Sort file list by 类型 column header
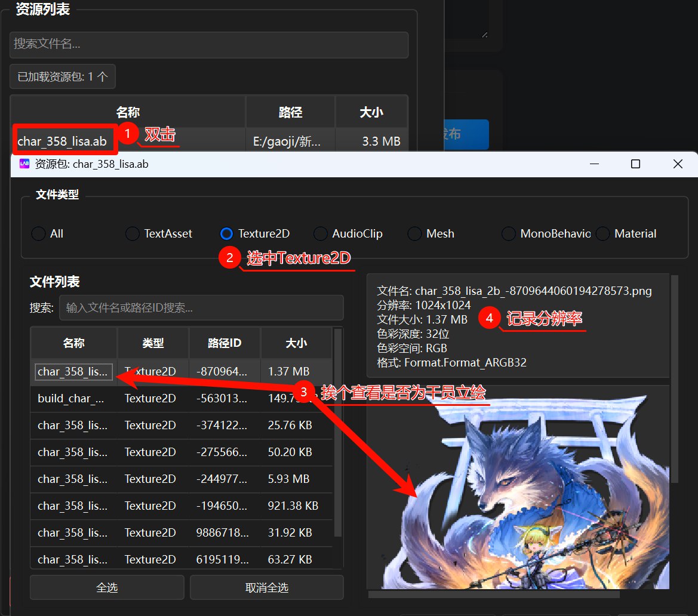This screenshot has height=616, width=698. (x=153, y=343)
